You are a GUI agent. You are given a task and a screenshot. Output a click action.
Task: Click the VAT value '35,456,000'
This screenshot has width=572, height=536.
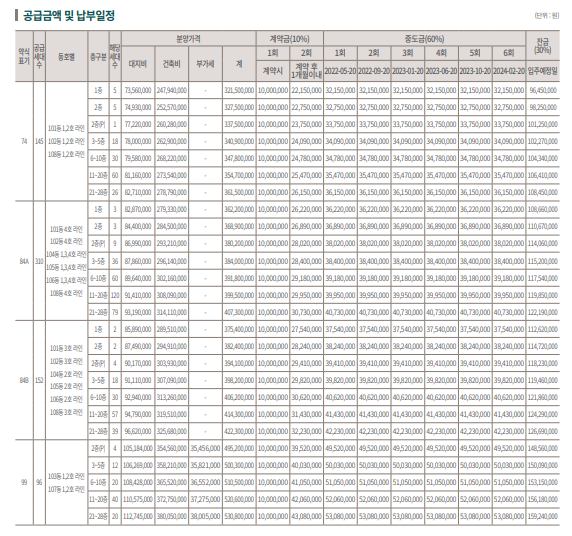(x=205, y=448)
